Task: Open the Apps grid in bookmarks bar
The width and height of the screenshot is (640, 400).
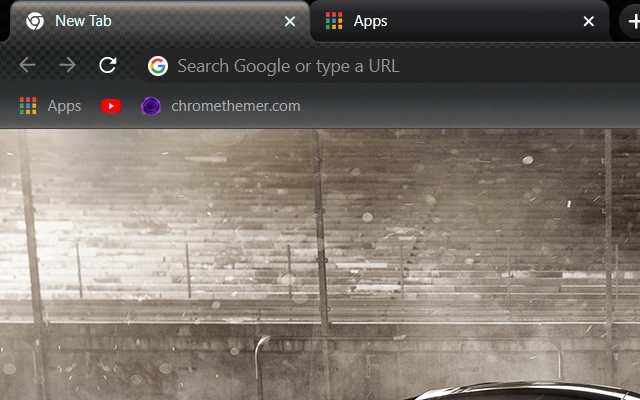Action: point(28,106)
